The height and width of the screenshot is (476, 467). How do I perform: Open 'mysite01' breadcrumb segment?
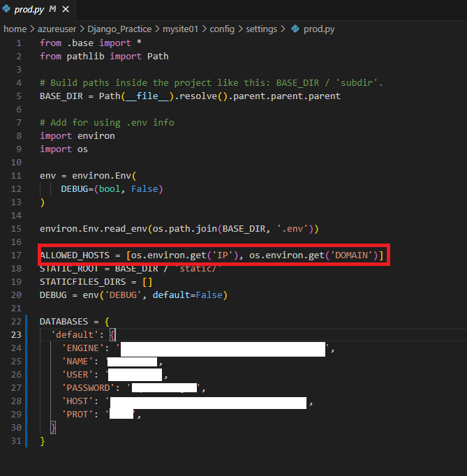pos(180,29)
